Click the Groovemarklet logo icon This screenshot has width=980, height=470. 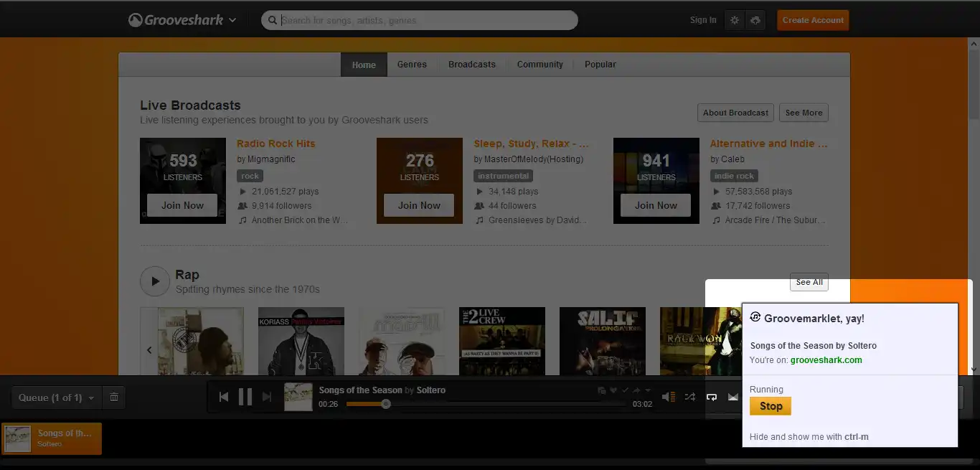point(755,317)
